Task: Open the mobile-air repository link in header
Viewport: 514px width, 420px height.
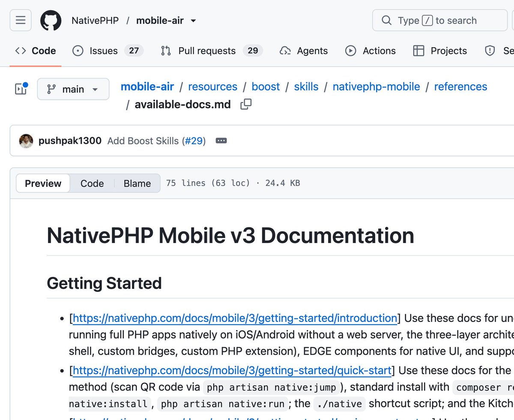Action: (160, 21)
